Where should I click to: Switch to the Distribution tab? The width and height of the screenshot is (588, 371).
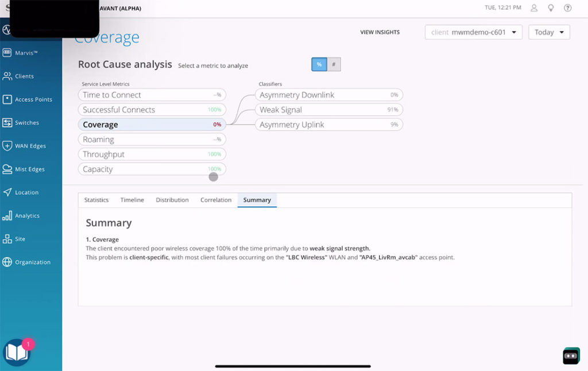click(172, 200)
